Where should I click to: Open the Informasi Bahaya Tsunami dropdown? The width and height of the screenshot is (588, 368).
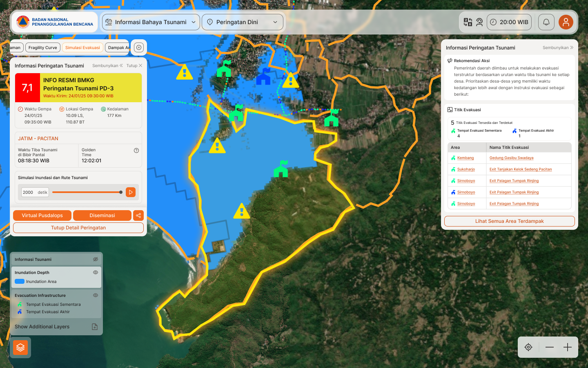[151, 22]
